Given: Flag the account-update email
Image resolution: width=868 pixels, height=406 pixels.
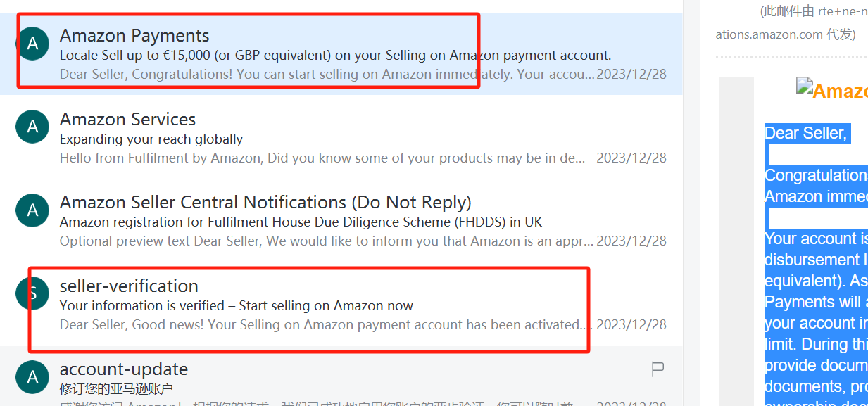Looking at the screenshot, I should pyautogui.click(x=658, y=369).
